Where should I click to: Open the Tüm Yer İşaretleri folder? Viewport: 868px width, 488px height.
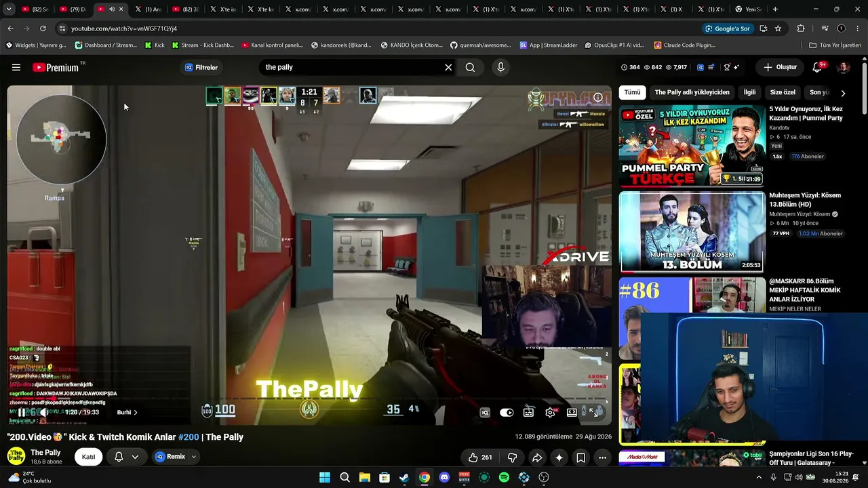[x=835, y=45]
